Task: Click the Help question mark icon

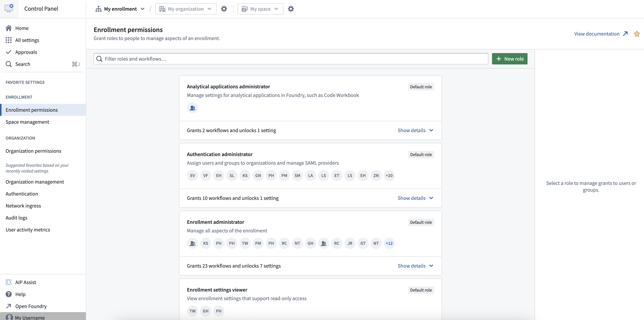Action: [9, 294]
